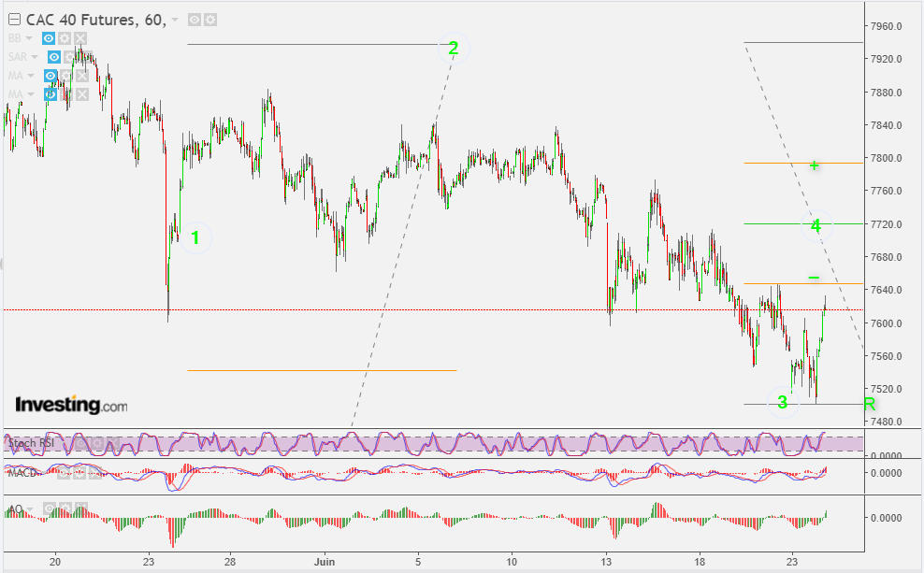Screen dimensions: 924x573
Task: Open settings gear for Stoch RSI
Action: (97, 443)
